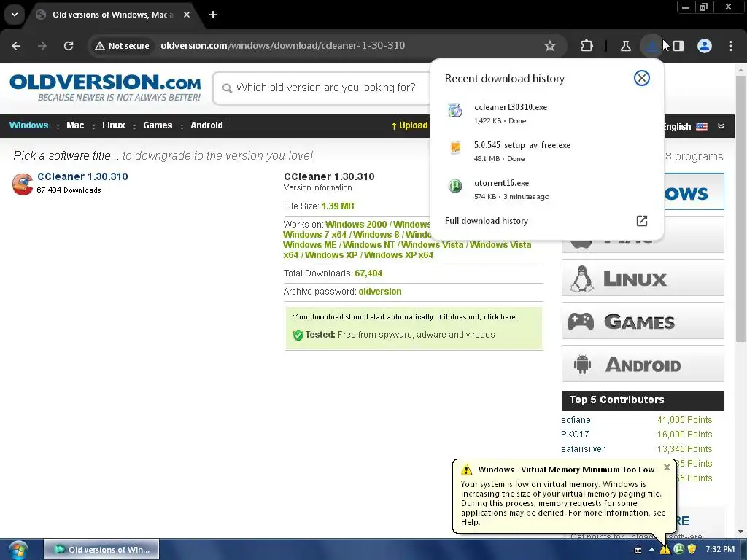
Task: Select the Android navigation item
Action: 206,125
